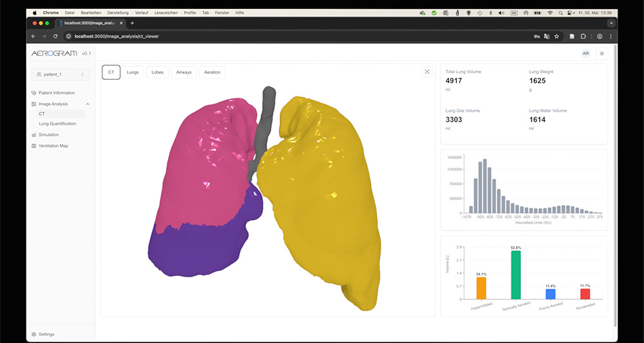
Task: Click the Simulation chart icon
Action: [x=34, y=134]
